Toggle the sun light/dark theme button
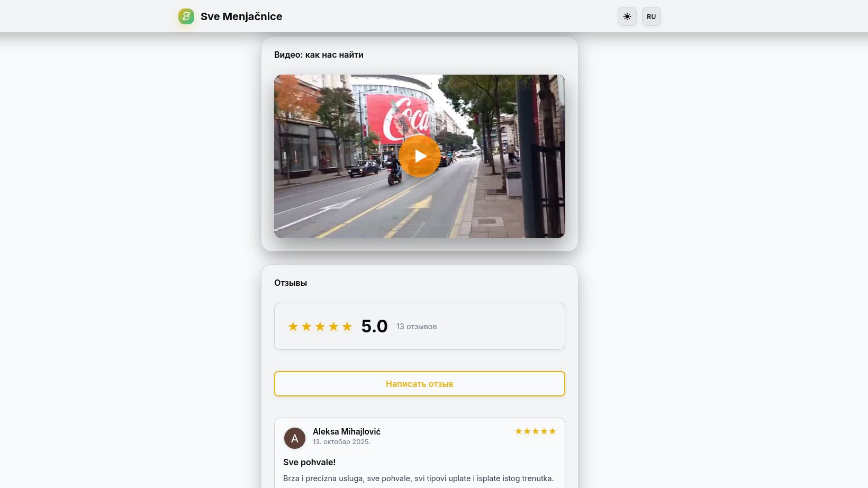868x488 pixels. tap(627, 16)
